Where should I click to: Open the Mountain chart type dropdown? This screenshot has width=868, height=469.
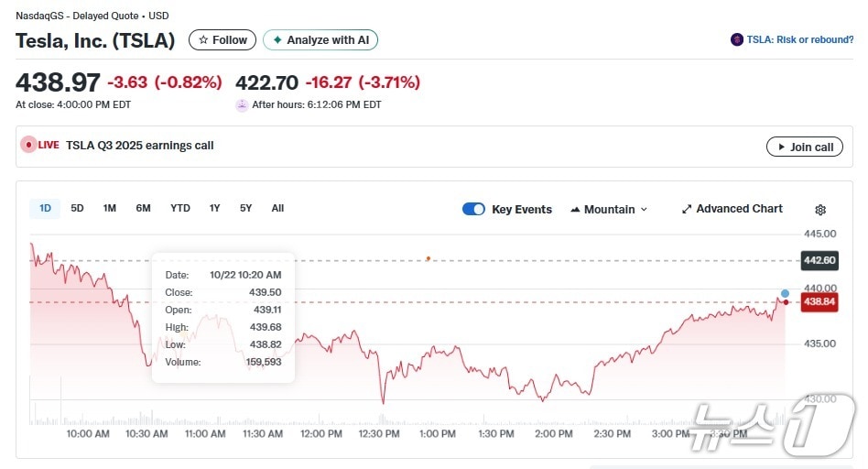pos(609,209)
